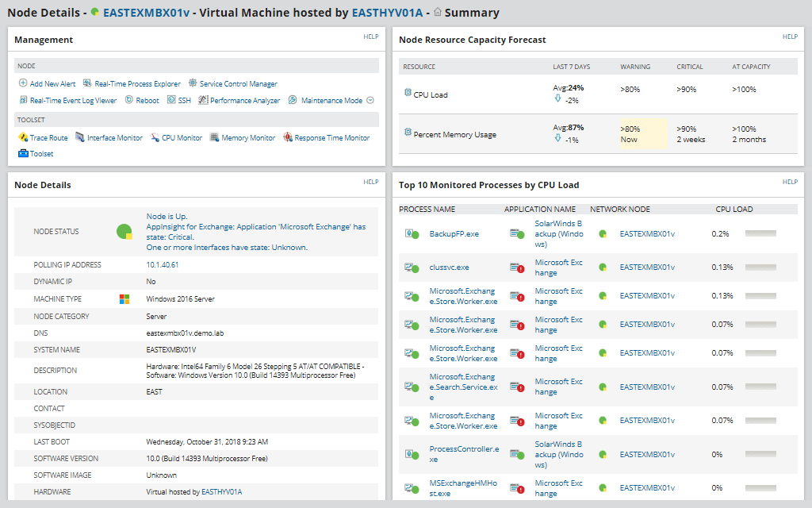Click the Reboot icon
The height and width of the screenshot is (508, 812).
(x=128, y=101)
